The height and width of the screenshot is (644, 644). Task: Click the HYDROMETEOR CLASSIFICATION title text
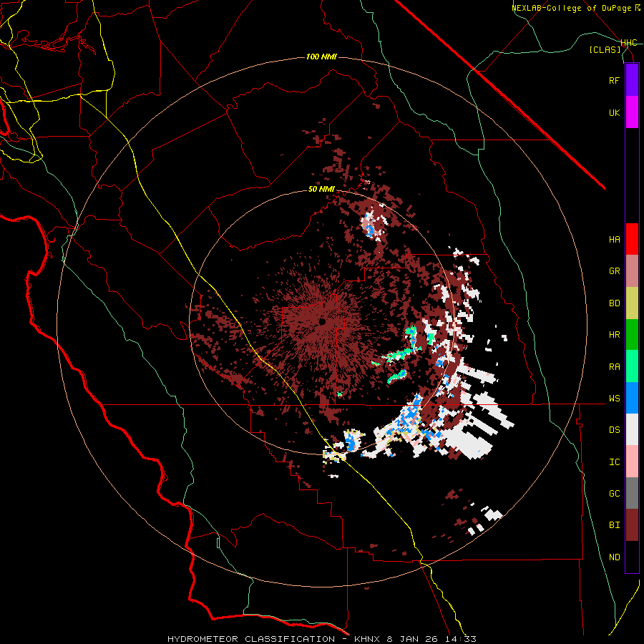[251, 639]
